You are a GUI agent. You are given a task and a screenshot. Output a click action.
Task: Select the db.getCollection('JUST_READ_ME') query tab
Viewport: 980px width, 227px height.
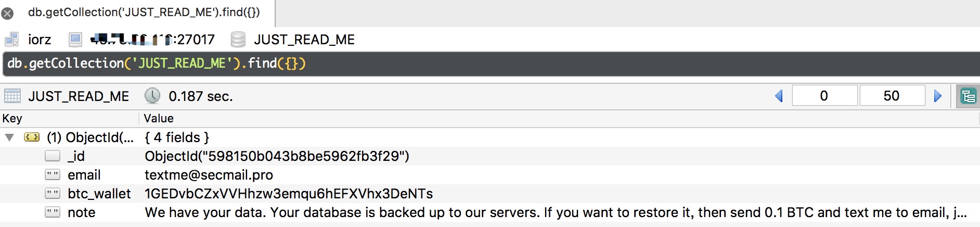[144, 12]
